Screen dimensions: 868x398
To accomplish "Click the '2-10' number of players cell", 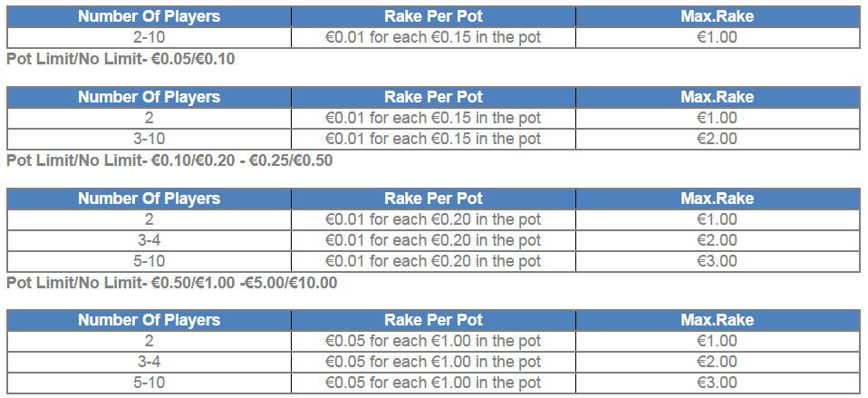I will click(149, 37).
